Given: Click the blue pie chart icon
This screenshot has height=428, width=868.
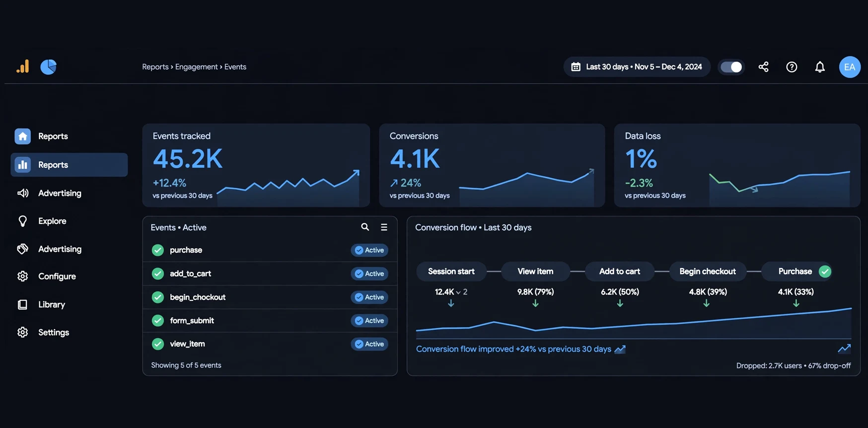Looking at the screenshot, I should (x=48, y=67).
